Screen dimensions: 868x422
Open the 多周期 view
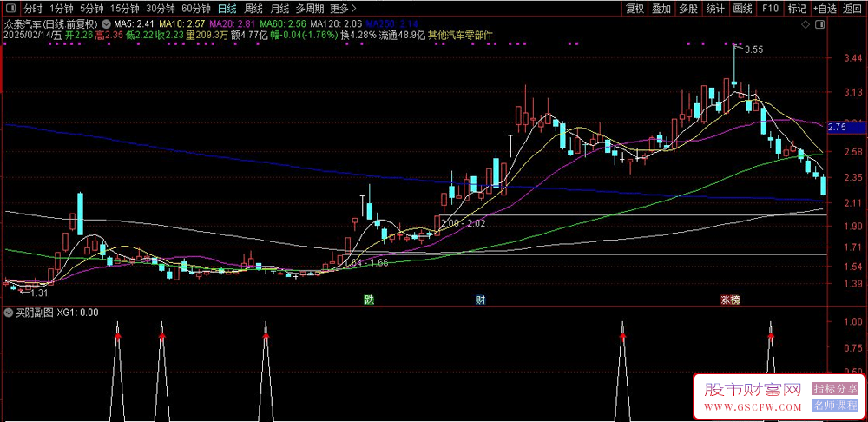[309, 9]
